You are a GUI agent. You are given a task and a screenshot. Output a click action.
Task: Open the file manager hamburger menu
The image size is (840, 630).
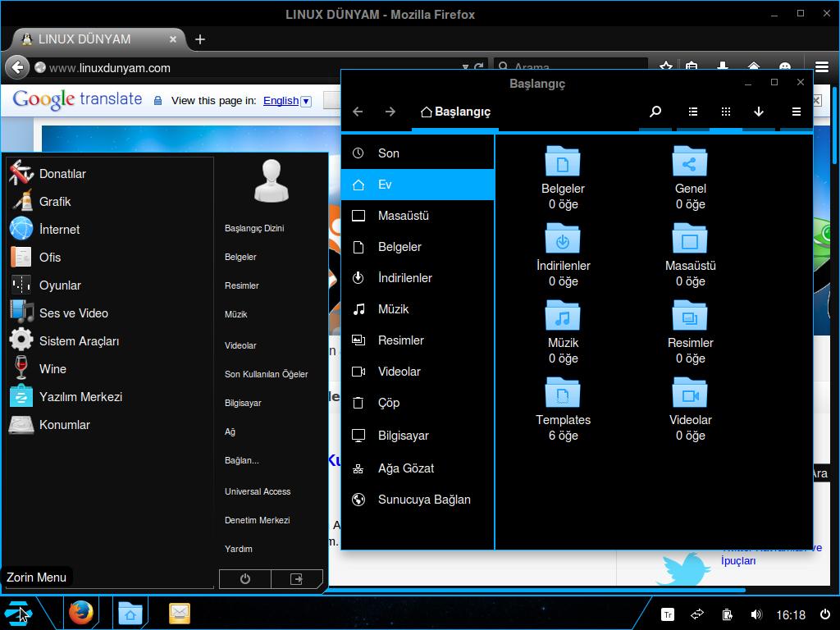pos(795,111)
